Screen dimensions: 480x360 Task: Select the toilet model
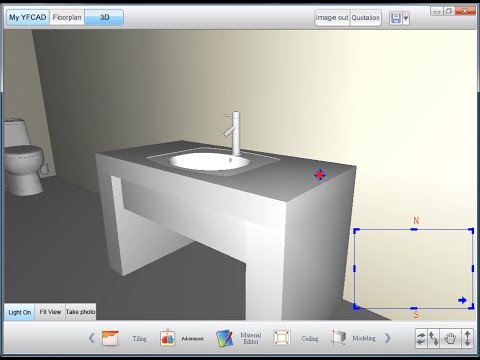tap(24, 157)
